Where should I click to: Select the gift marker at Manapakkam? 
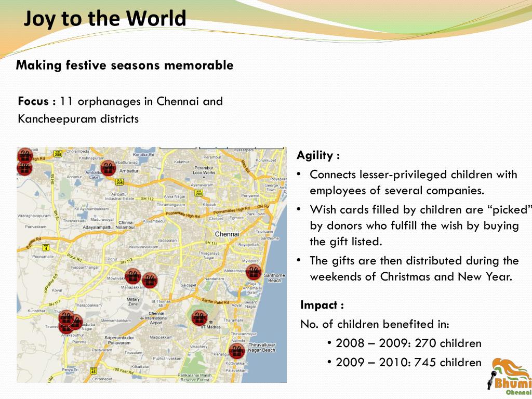click(150, 280)
